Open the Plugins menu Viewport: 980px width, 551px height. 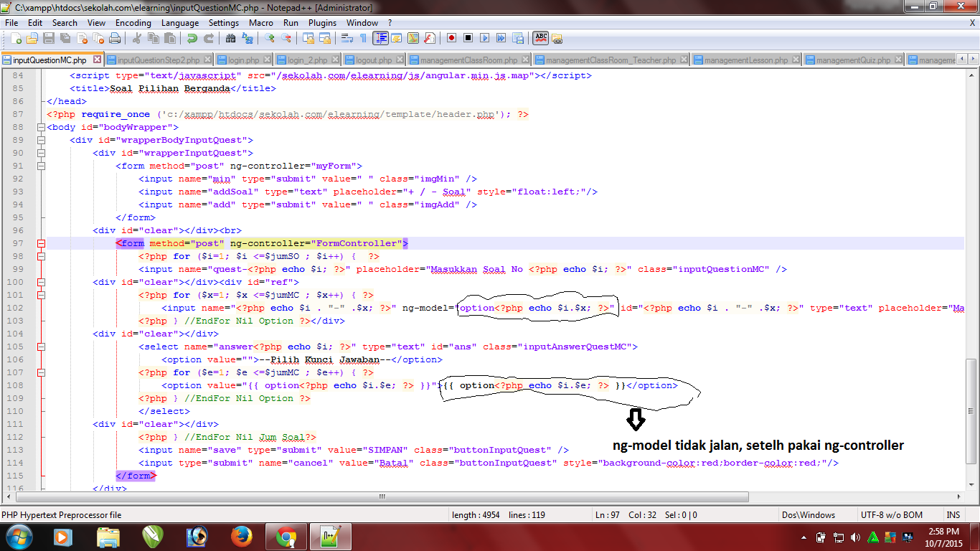(x=323, y=22)
